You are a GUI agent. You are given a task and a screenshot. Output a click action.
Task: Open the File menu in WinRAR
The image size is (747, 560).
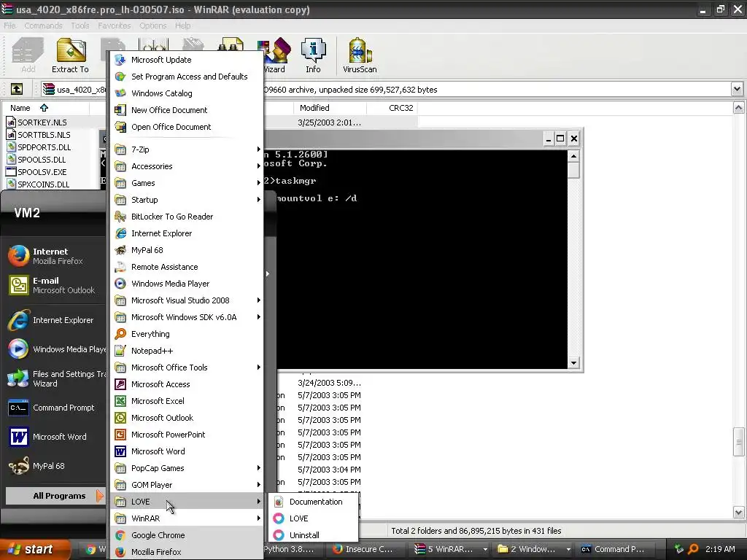coord(9,26)
